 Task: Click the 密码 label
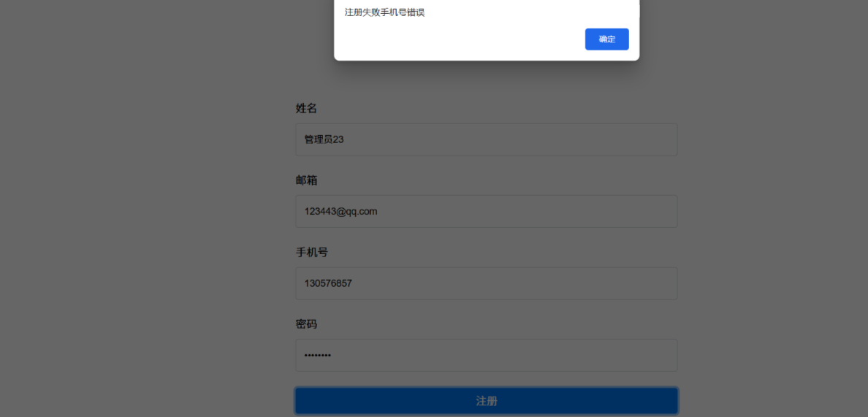click(x=306, y=324)
